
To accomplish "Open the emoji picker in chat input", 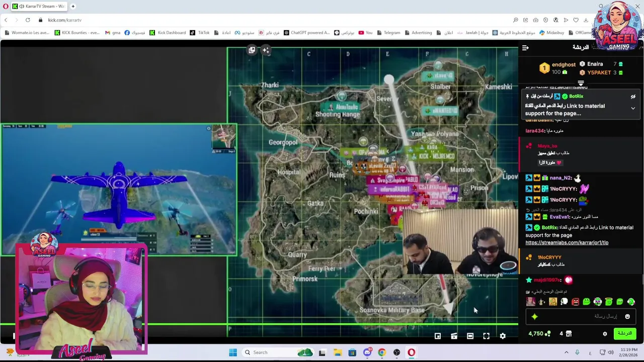I will (x=627, y=316).
